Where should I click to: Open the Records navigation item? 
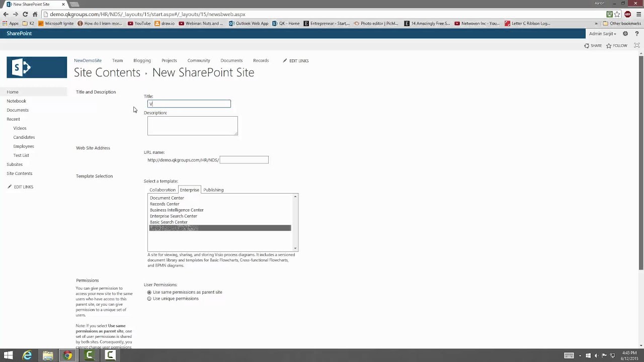coord(261,60)
